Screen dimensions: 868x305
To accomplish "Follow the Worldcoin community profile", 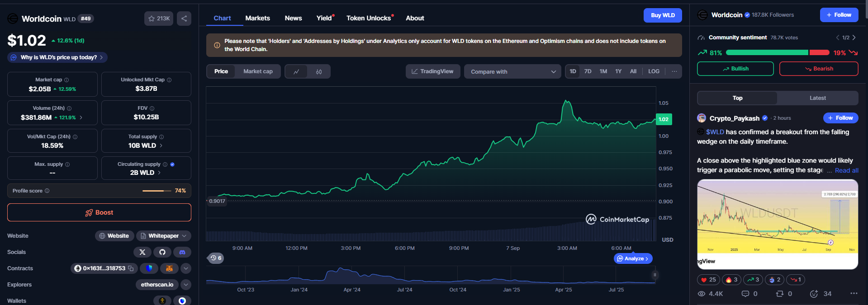I will tap(839, 15).
